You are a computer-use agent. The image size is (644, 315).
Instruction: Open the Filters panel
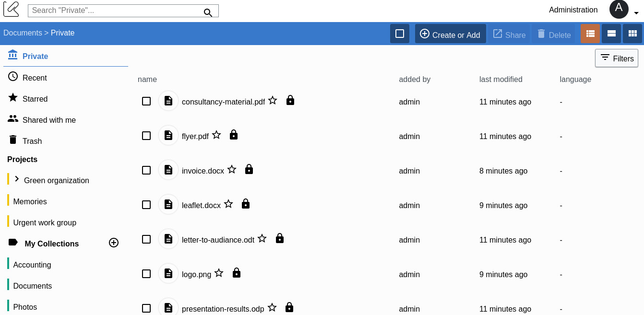pos(617,58)
